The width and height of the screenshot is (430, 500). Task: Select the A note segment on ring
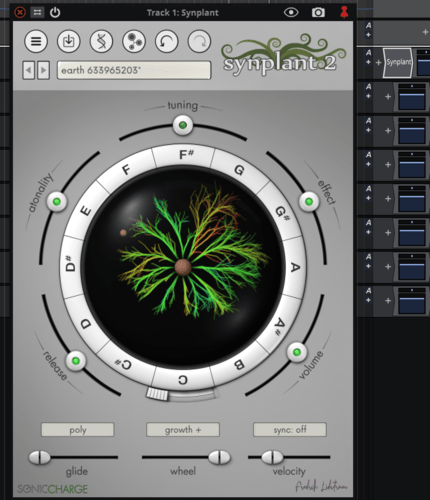pyautogui.click(x=294, y=267)
